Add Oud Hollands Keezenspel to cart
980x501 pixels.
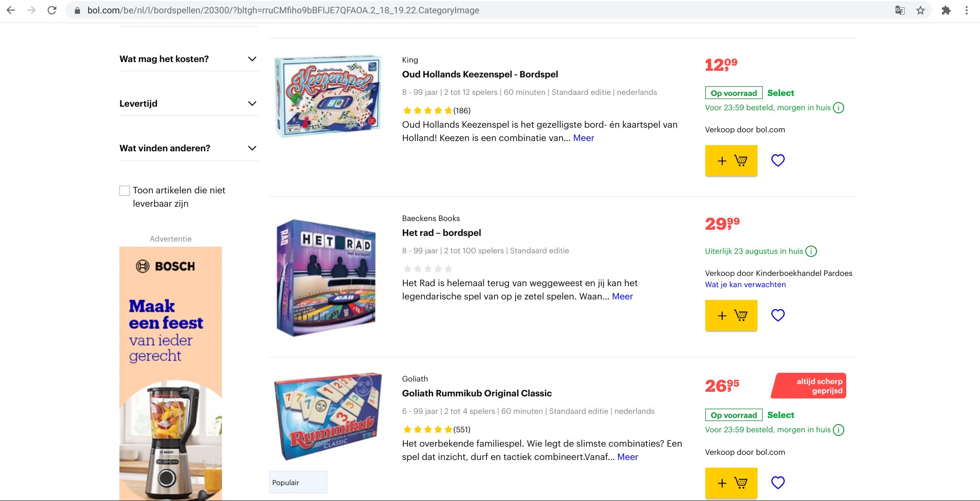click(731, 161)
